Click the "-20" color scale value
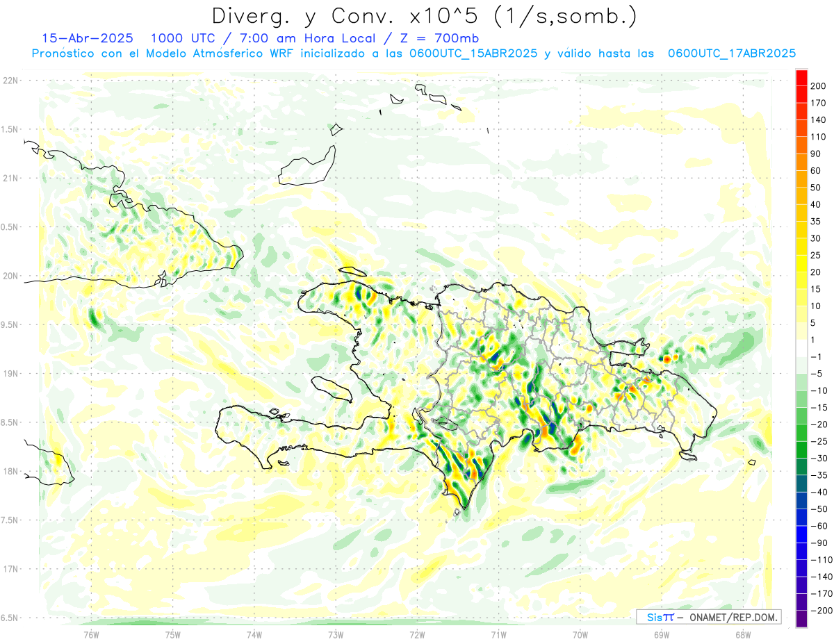This screenshot has width=834, height=644. coord(821,424)
